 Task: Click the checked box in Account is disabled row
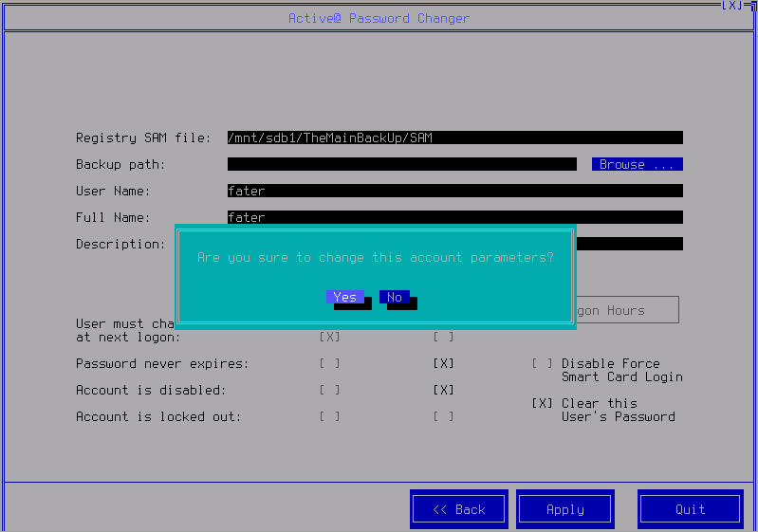point(443,390)
